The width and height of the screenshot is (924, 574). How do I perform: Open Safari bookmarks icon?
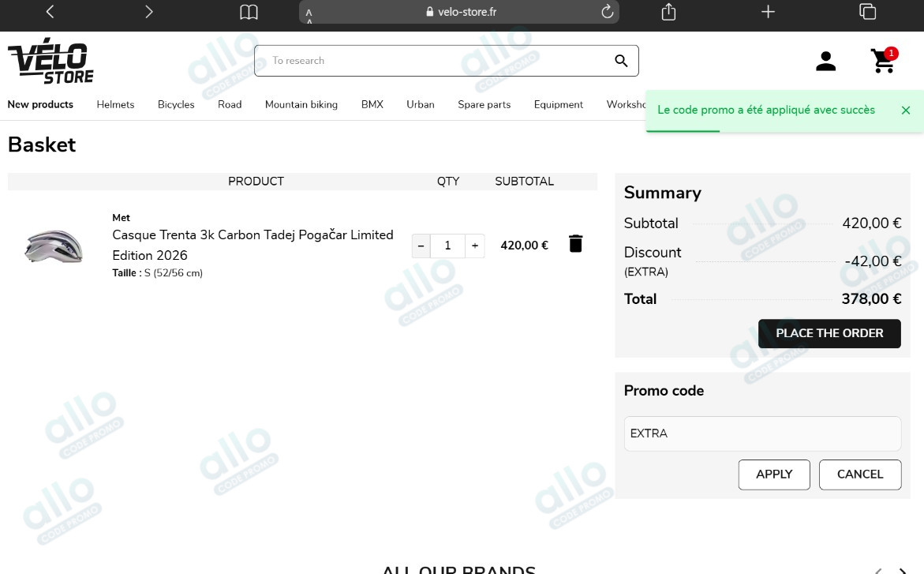coord(249,12)
